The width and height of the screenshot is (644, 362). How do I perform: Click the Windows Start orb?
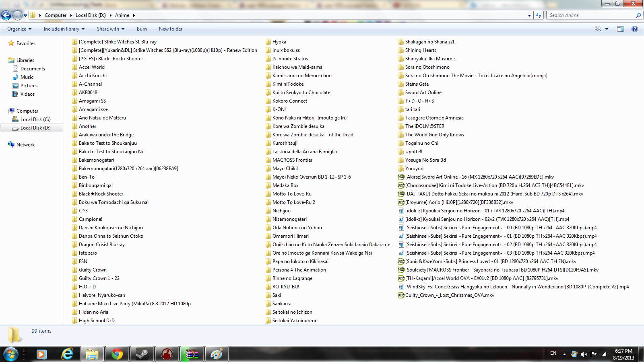[x=11, y=354]
